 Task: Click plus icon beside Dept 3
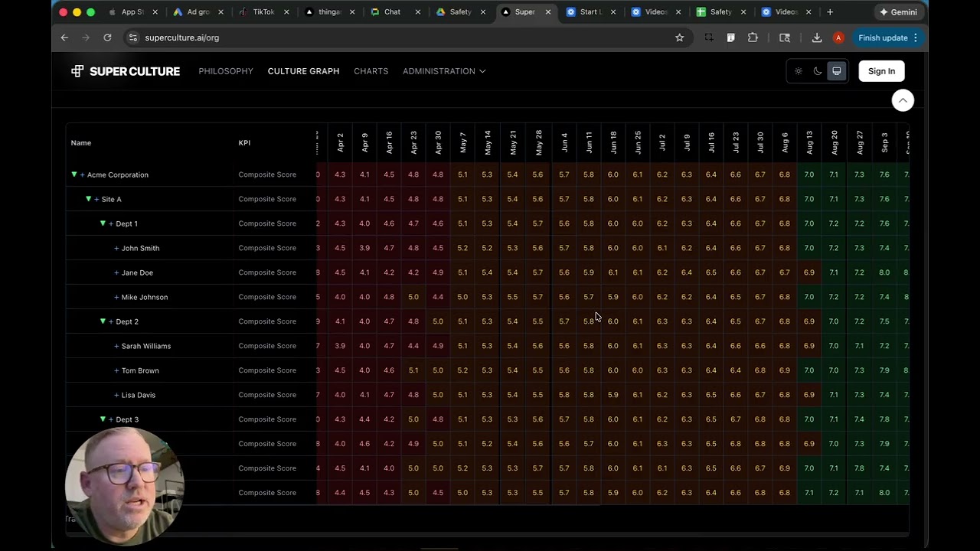coord(111,419)
